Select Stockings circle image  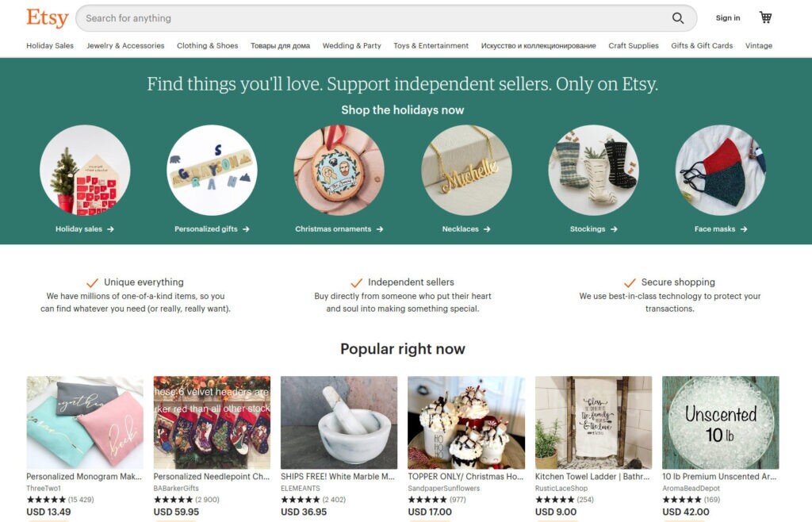click(593, 170)
